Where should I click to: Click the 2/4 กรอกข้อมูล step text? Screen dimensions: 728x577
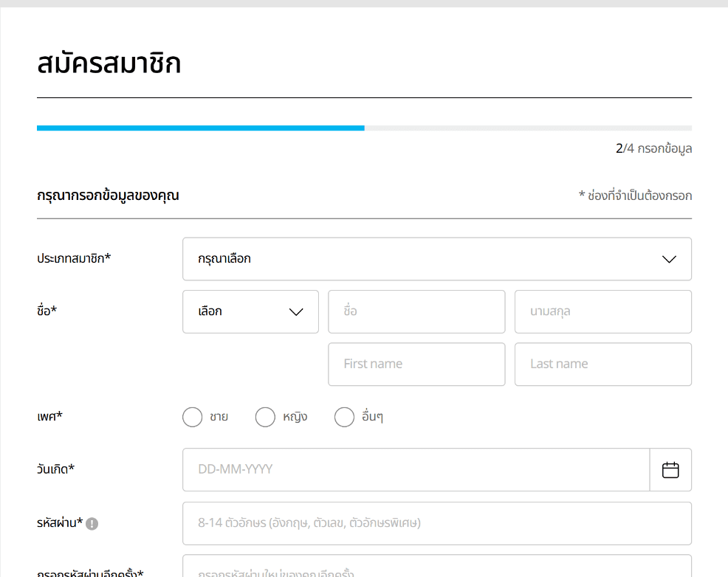pos(653,149)
